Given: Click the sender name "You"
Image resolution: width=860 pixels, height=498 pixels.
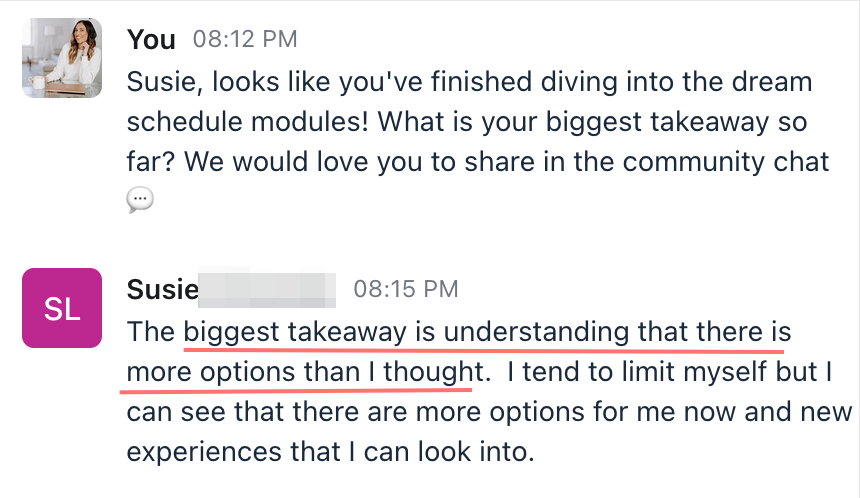Looking at the screenshot, I should click(x=151, y=40).
